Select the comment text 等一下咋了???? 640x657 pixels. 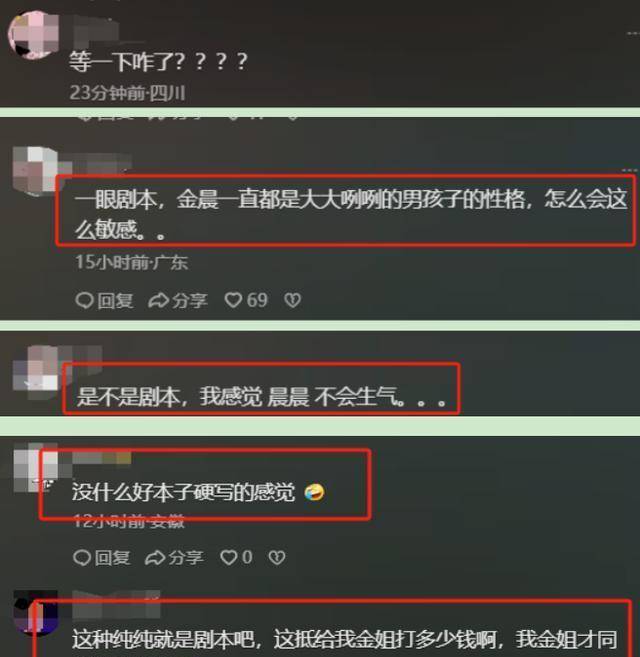click(158, 62)
